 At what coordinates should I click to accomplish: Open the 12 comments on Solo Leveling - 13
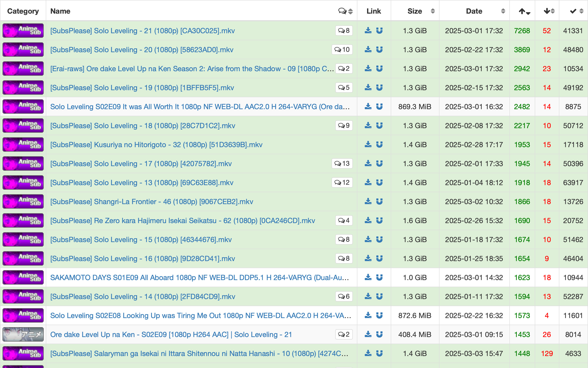342,182
